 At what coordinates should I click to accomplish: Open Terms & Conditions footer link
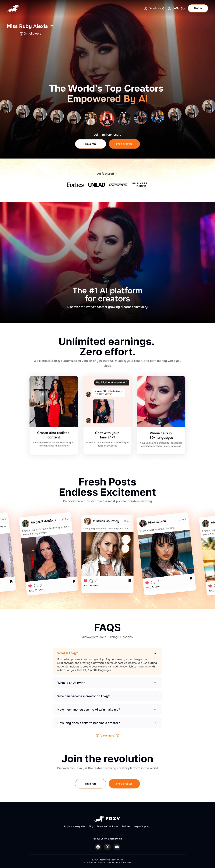pyautogui.click(x=107, y=826)
